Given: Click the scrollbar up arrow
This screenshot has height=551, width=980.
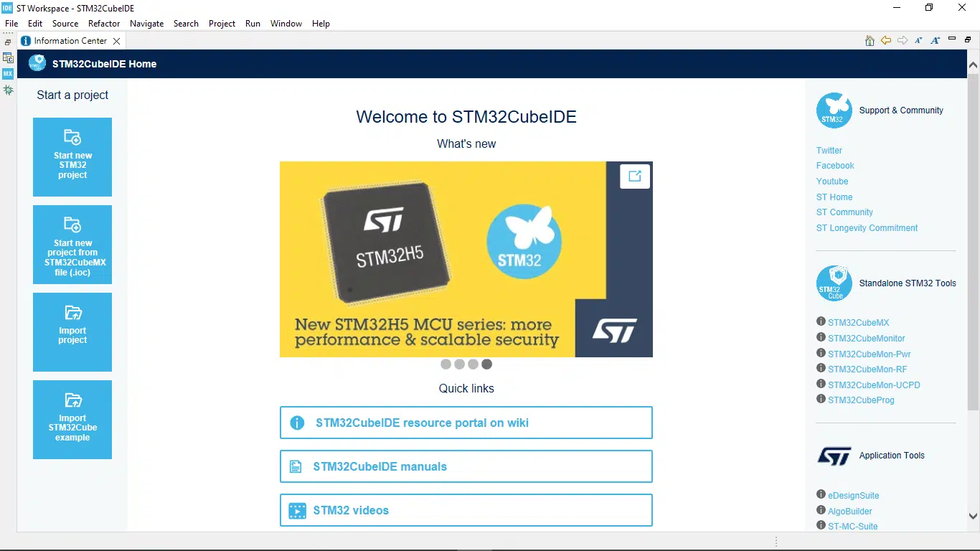Looking at the screenshot, I should (x=974, y=65).
